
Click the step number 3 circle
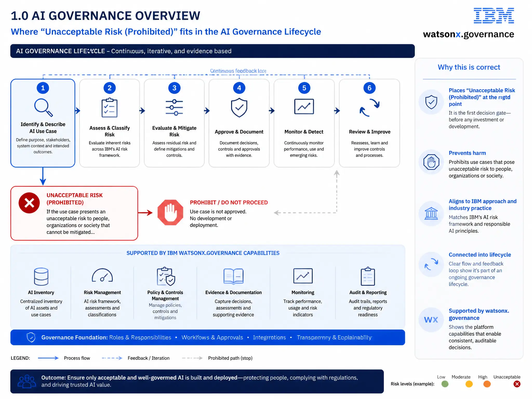(x=174, y=88)
